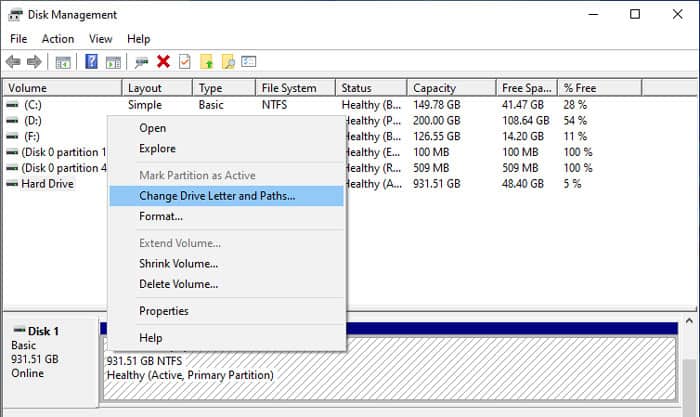
Task: Click the Properties checkmark page icon
Action: tap(184, 62)
